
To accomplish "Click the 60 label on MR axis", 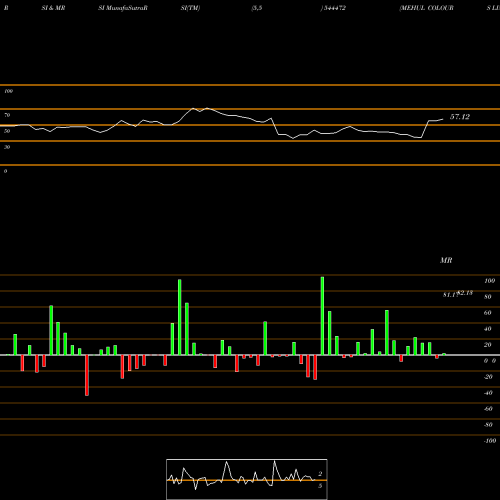I will [488, 313].
